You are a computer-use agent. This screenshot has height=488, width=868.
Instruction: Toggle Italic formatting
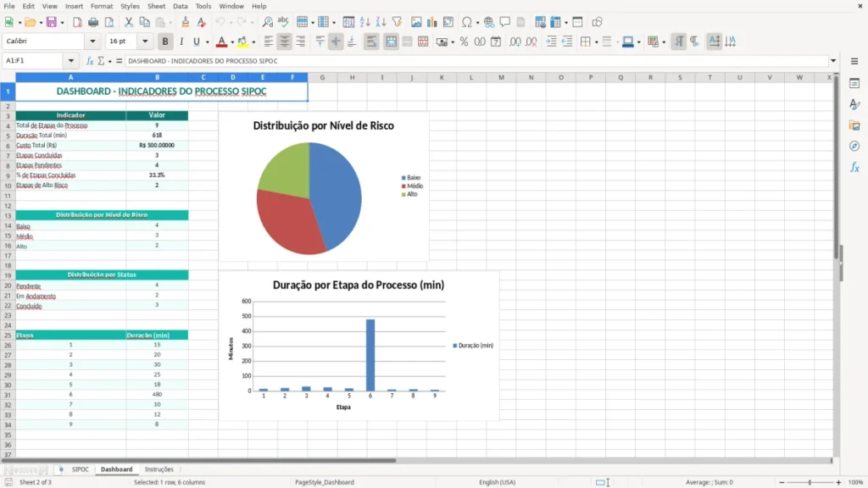[x=181, y=42]
